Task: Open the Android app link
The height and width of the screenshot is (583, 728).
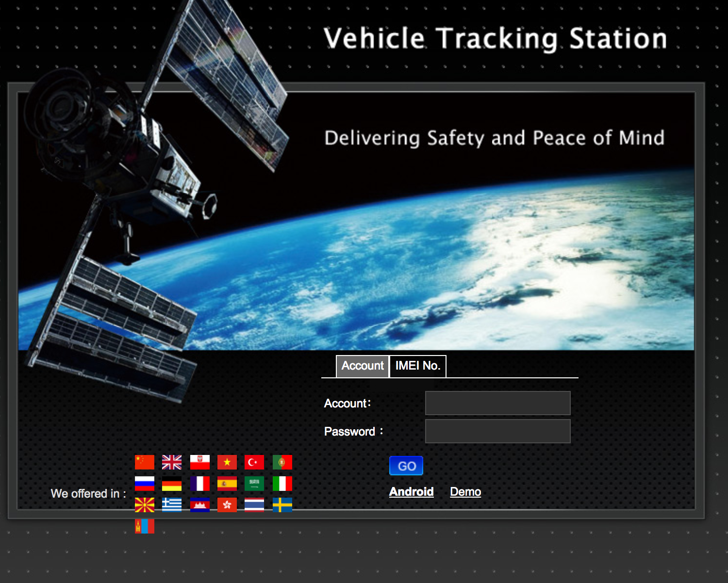Action: [412, 491]
